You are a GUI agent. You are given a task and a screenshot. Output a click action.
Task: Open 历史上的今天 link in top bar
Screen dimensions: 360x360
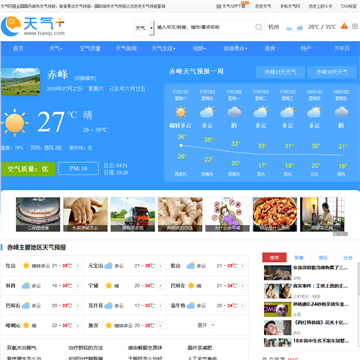320,6
